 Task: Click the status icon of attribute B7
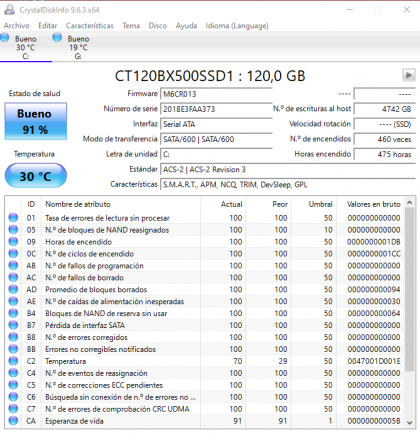pos(13,325)
